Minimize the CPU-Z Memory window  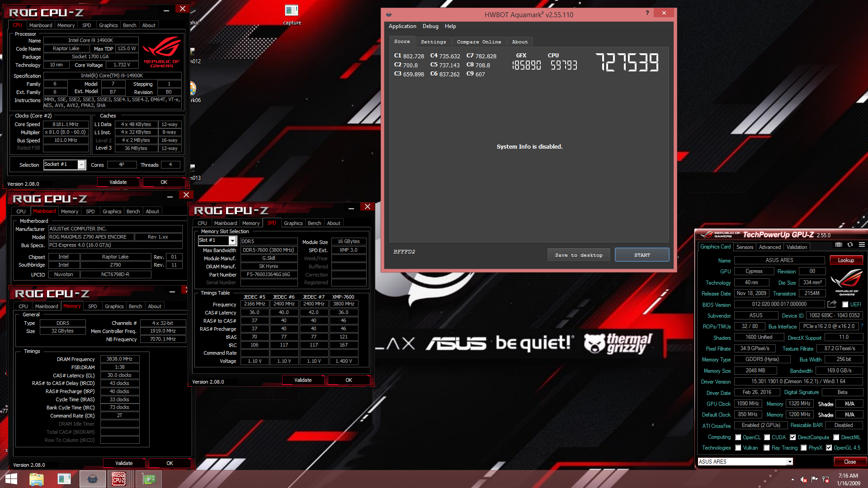click(x=172, y=291)
